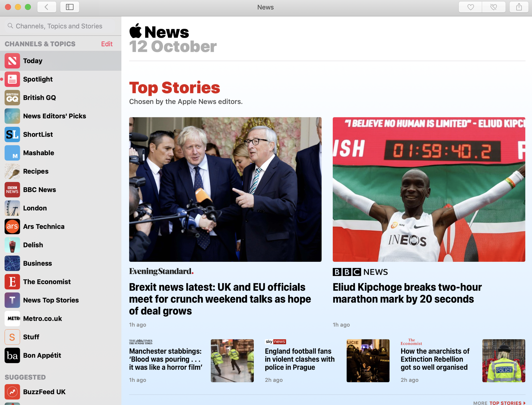Open the Brexit news latest headline
The height and width of the screenshot is (405, 532).
point(220,299)
